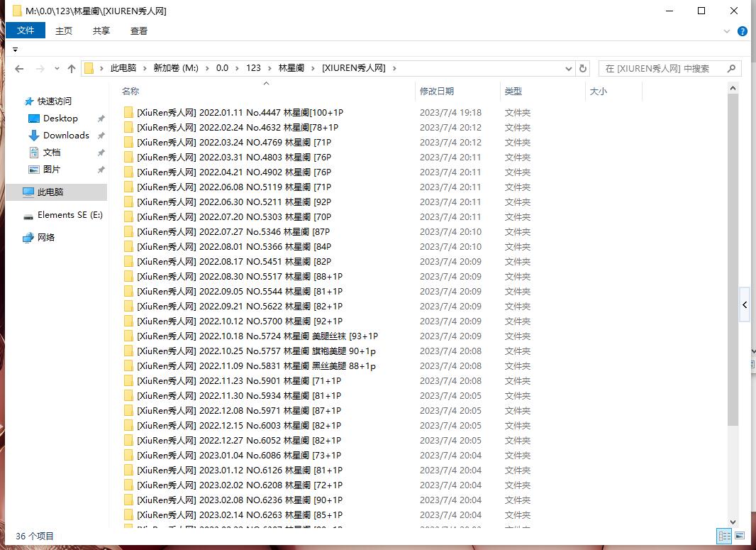Open the 文件 menu tab
Image resolution: width=756 pixels, height=550 pixels.
[x=26, y=31]
